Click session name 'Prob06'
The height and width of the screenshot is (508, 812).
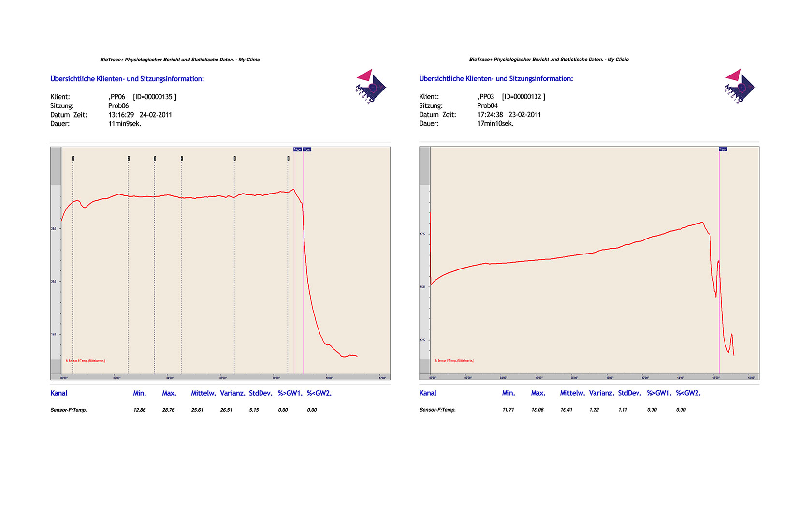click(118, 106)
